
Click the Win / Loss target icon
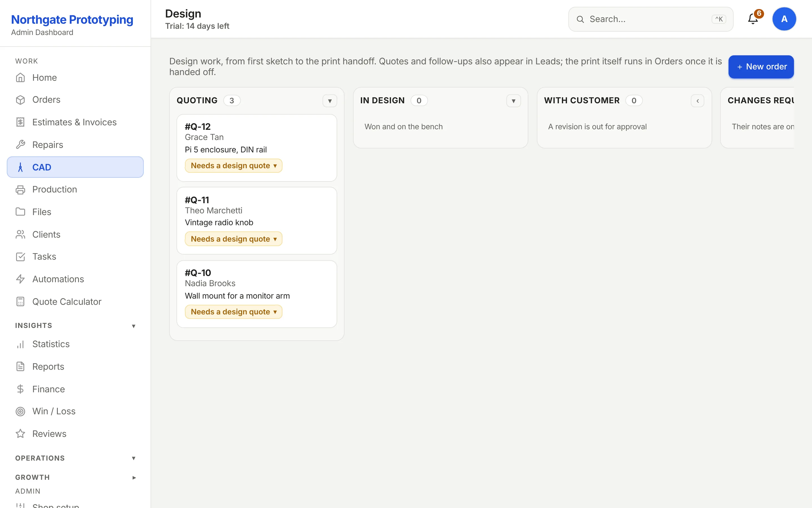(x=21, y=411)
